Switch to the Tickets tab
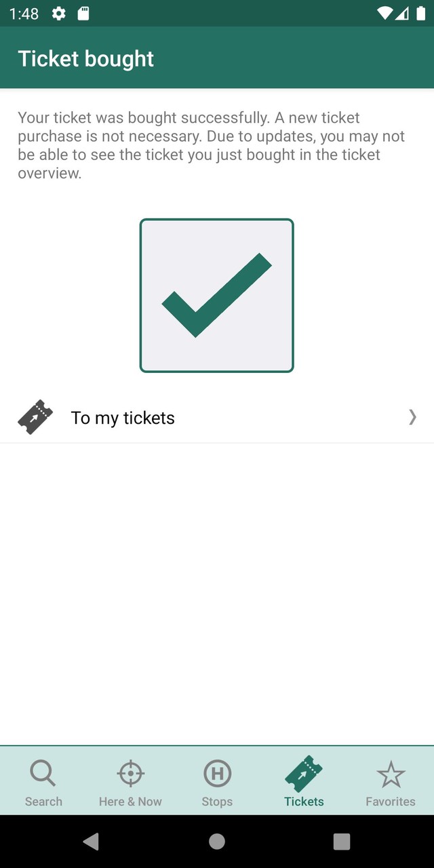434x868 pixels. pos(303,781)
